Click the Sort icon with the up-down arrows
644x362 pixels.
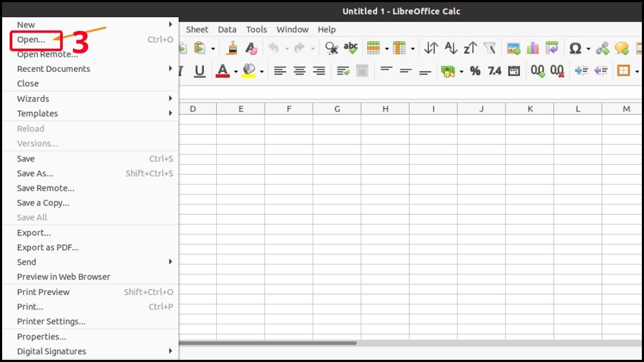(x=431, y=48)
